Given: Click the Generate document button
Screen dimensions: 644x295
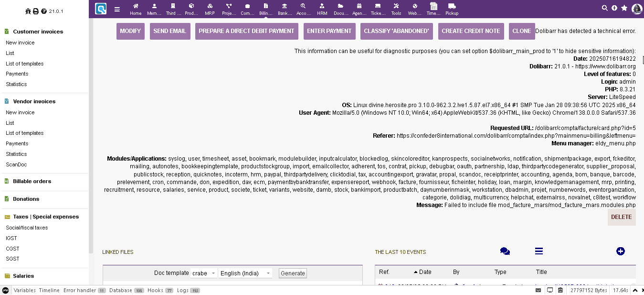Looking at the screenshot, I should 293,273.
